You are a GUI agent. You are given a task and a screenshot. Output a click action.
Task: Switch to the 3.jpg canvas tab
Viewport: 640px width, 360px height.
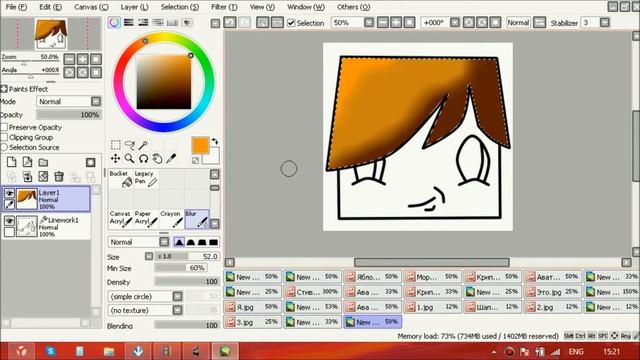(253, 322)
